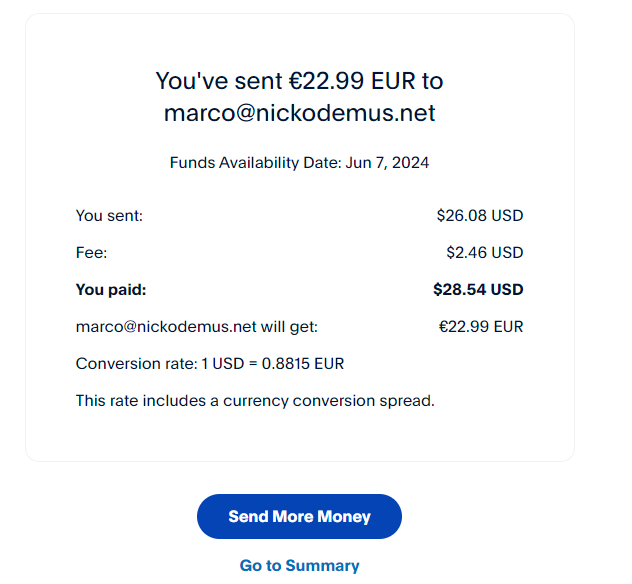Click the Funds Availability Date line
The image size is (632, 584).
[299, 163]
